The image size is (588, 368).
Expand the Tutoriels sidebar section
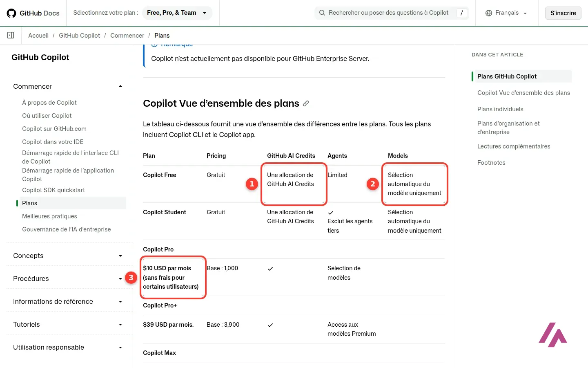[68, 324]
